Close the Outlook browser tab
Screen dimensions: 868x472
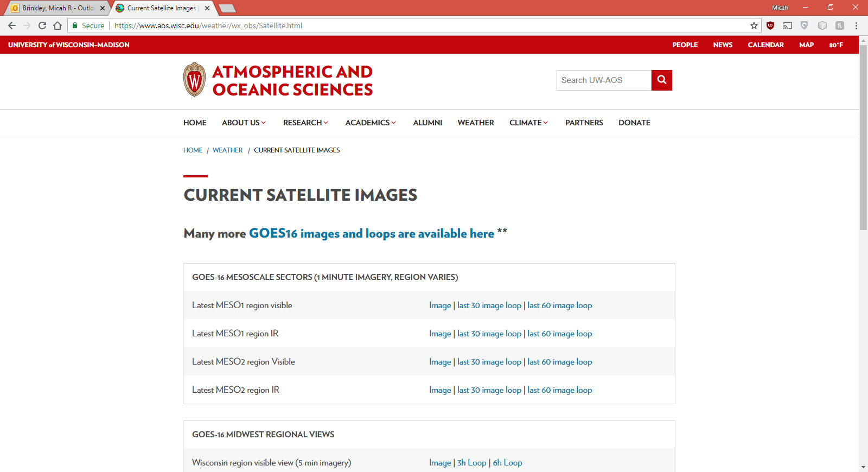click(103, 8)
